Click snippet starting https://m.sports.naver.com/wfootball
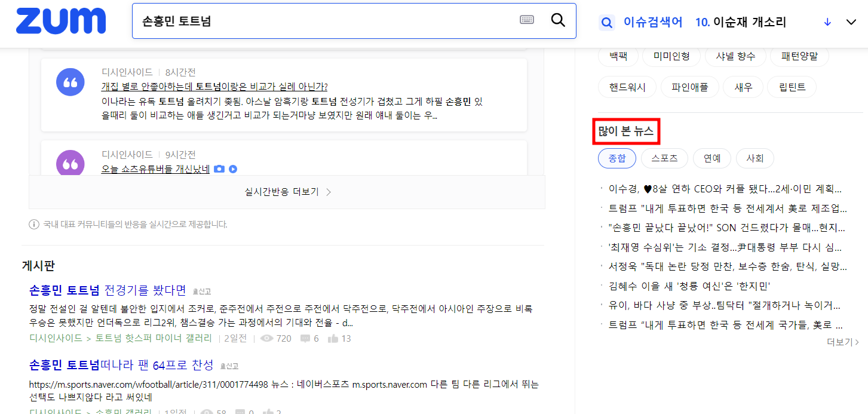 pos(284,391)
